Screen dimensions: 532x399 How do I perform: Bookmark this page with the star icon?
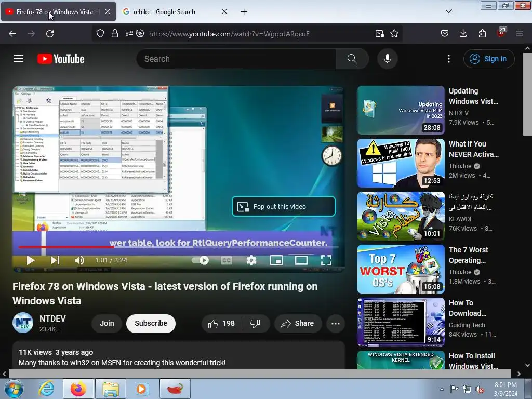tap(394, 34)
